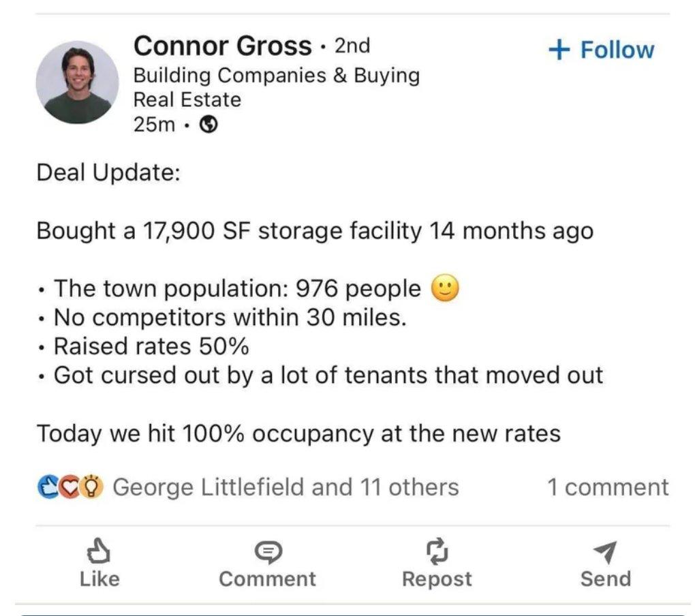Click the 25m timestamp label

pos(153,125)
